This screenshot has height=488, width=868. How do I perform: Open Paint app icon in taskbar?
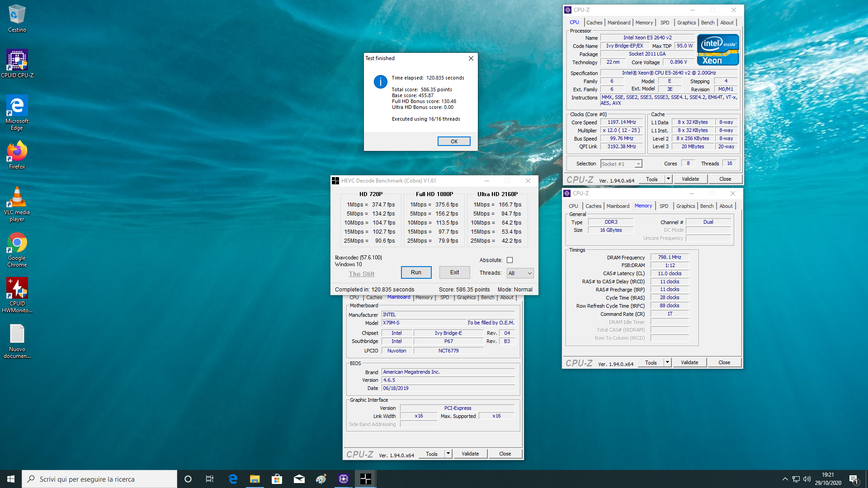pyautogui.click(x=321, y=479)
